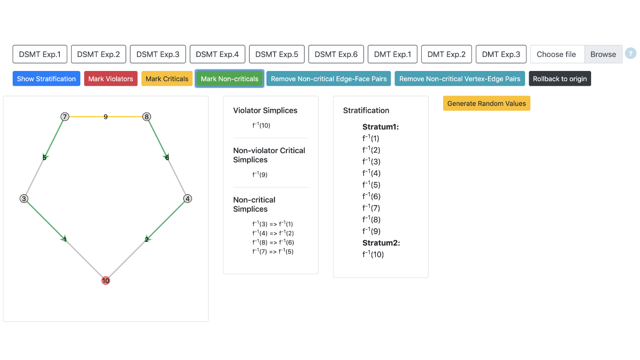Click f⁻¹(5) in Stratum1 list

[x=371, y=184]
